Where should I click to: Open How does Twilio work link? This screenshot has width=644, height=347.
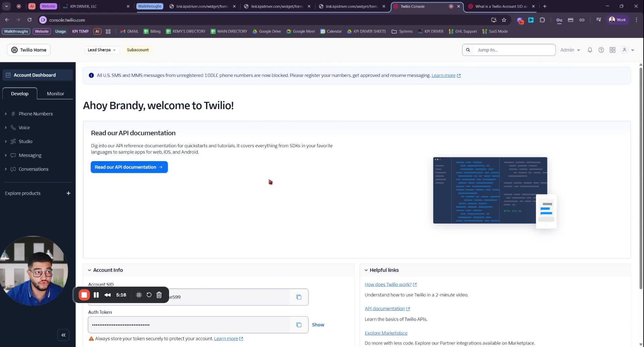click(390, 285)
